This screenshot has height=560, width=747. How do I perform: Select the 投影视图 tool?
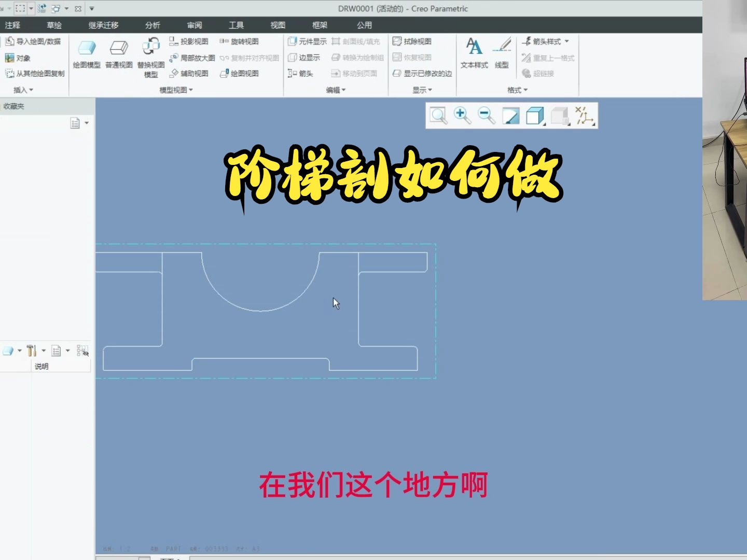point(192,41)
